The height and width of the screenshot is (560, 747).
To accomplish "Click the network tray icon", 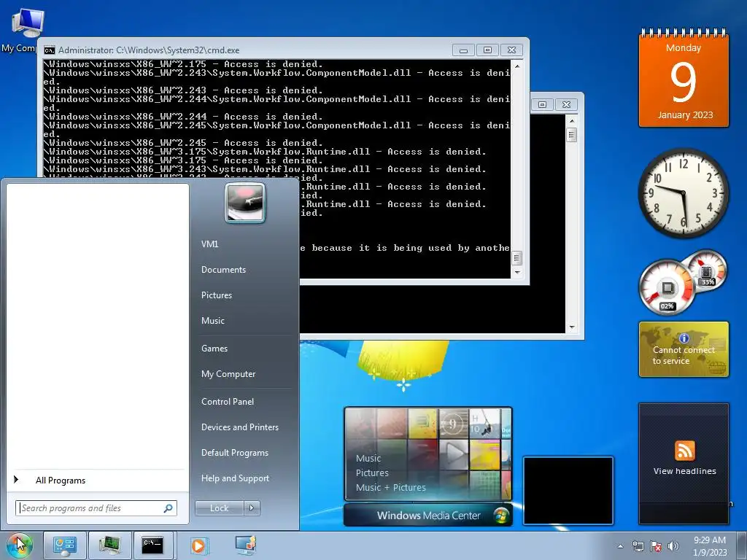I will pyautogui.click(x=638, y=546).
